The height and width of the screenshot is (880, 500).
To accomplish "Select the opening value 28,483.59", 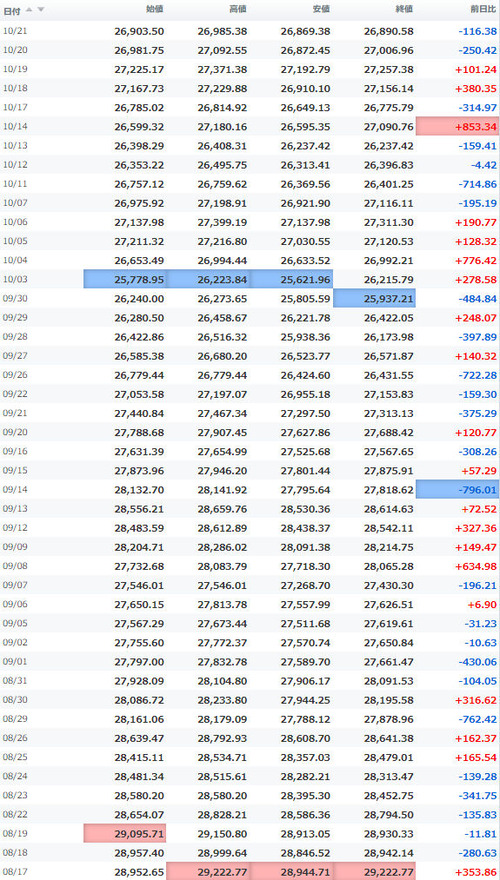I will click(139, 528).
